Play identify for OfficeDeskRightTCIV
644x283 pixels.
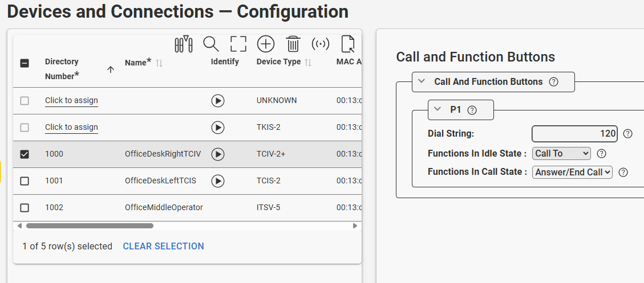click(218, 154)
